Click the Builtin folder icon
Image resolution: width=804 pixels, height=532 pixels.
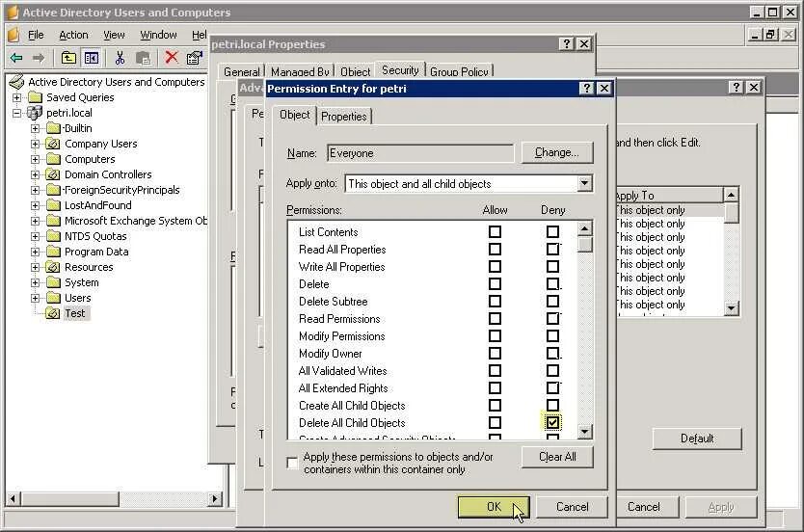click(53, 128)
